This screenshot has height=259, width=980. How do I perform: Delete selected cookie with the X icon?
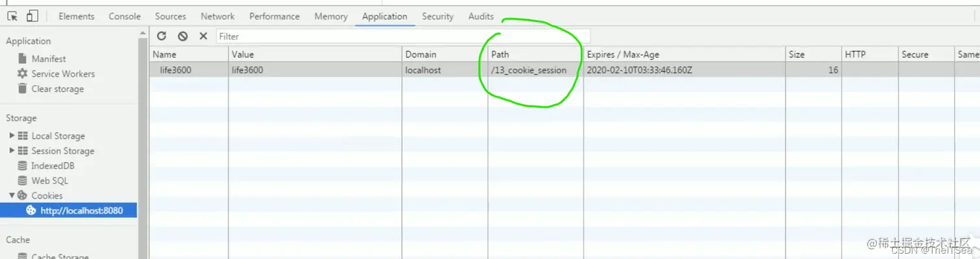tap(203, 36)
